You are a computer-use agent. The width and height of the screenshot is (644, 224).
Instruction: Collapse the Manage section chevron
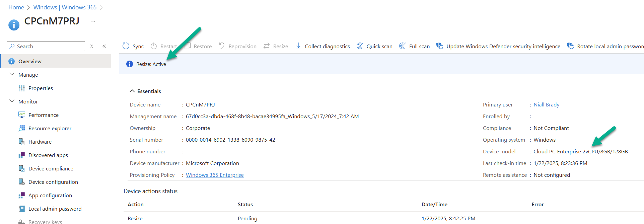click(x=12, y=74)
